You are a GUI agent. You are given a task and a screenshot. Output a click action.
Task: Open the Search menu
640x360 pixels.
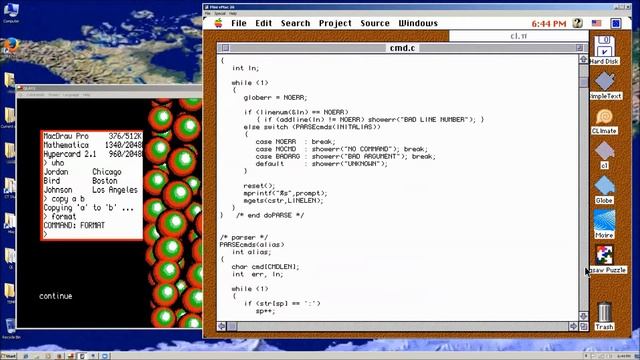pyautogui.click(x=295, y=23)
